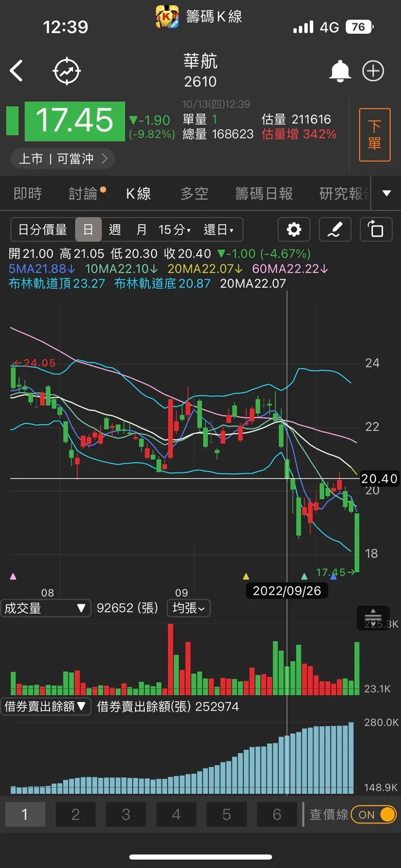The image size is (401, 868).
Task: Tap the 24.05 high price annotation
Action: 35,363
